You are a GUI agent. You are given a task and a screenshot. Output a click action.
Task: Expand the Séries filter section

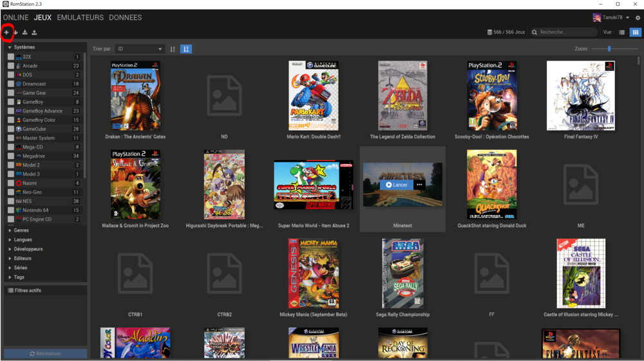(x=10, y=268)
